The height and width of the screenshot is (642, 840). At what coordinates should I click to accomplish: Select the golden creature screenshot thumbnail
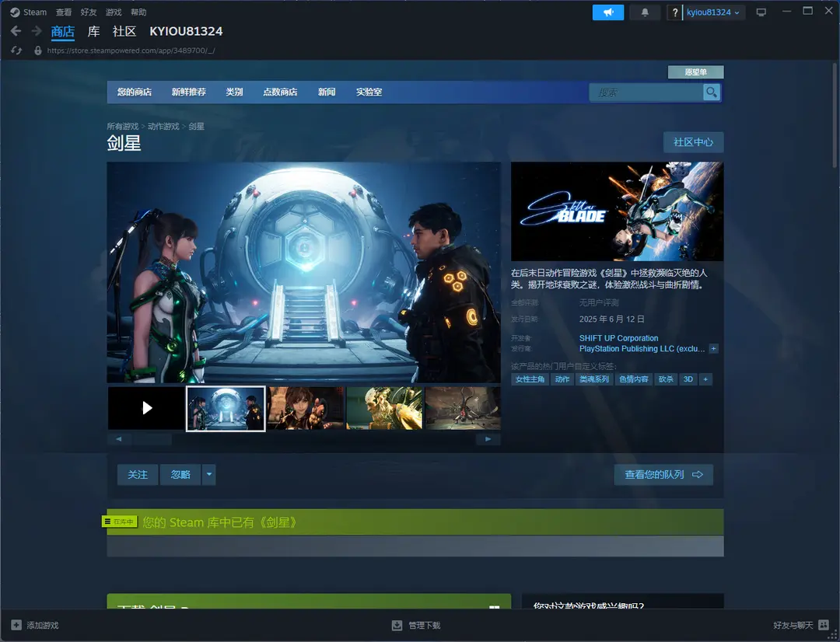point(384,408)
